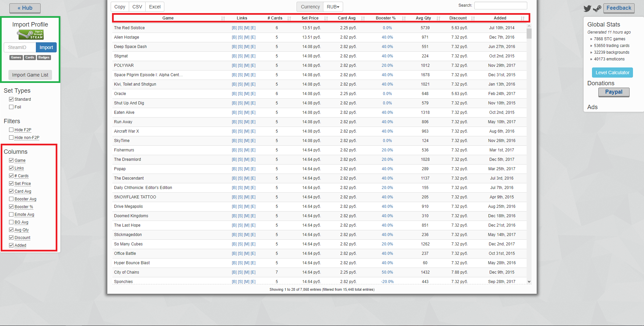Click the Search input box
This screenshot has height=326, width=644.
coord(501,5)
